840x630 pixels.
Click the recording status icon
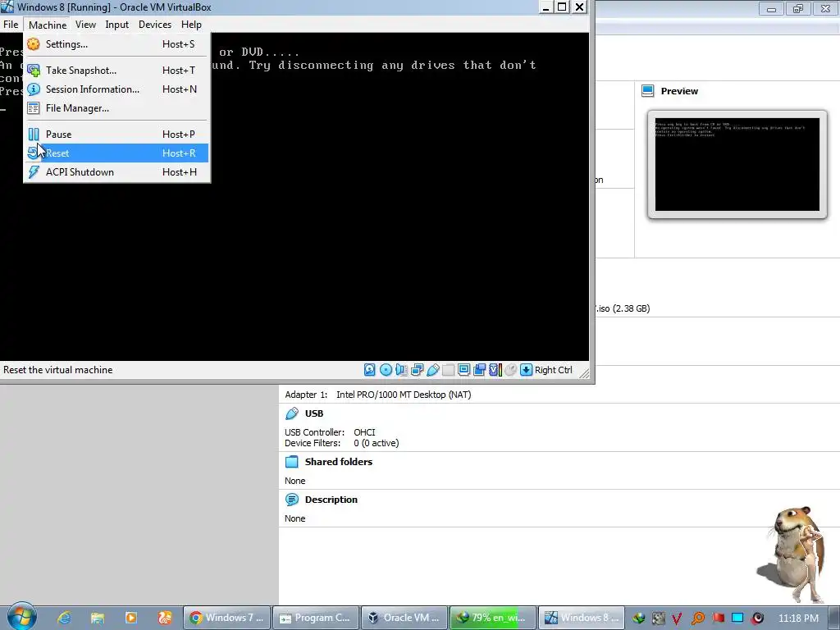click(479, 370)
